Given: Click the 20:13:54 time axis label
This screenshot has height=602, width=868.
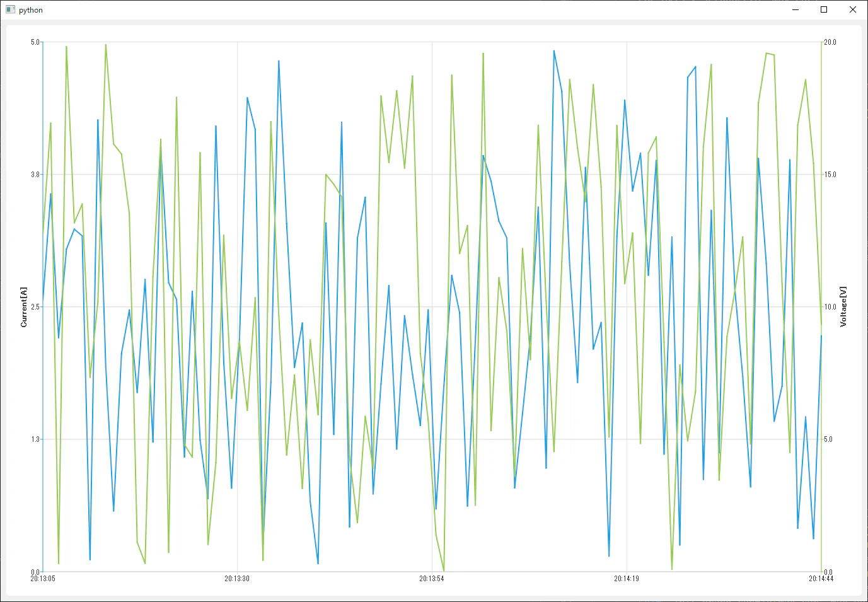Looking at the screenshot, I should (432, 579).
